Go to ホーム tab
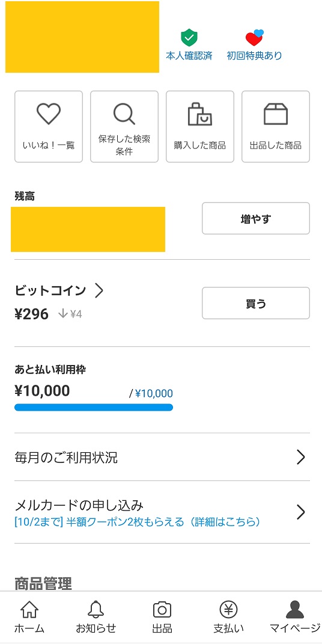This screenshot has height=644, width=322. pyautogui.click(x=29, y=617)
